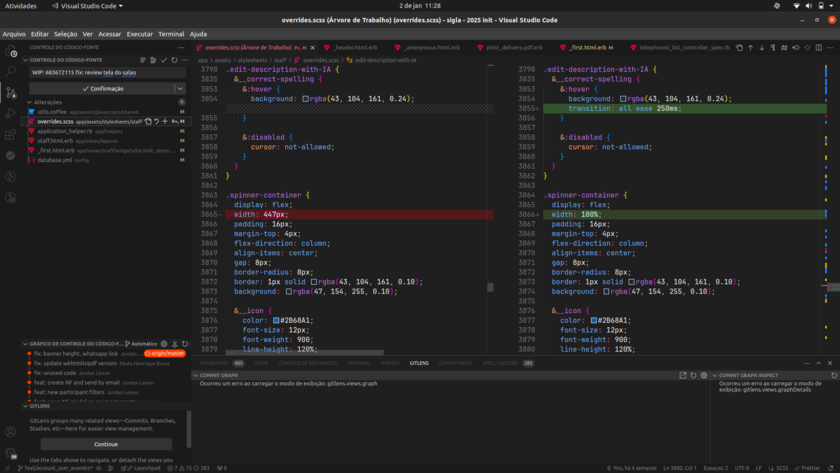
Task: Switch to the _first.html.erb tab
Action: point(588,48)
